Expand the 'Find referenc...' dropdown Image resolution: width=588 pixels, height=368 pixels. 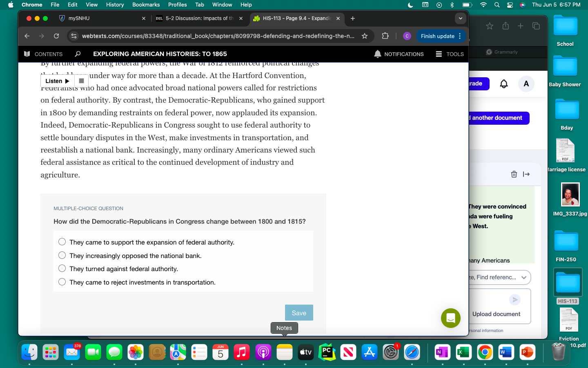pos(524,277)
